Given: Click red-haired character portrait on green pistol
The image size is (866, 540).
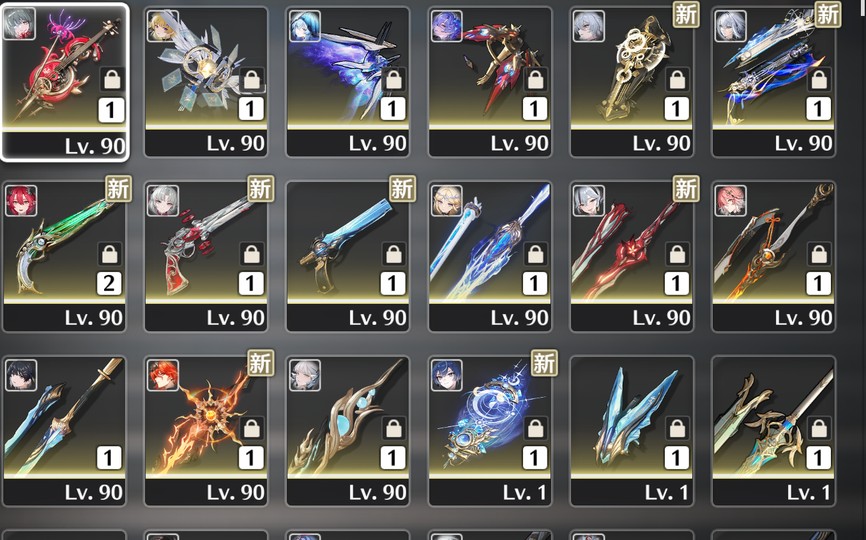Looking at the screenshot, I should coord(21,200).
